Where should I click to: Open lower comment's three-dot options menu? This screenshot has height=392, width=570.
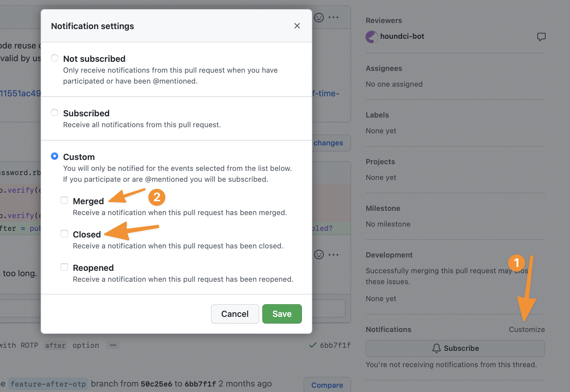click(x=334, y=255)
